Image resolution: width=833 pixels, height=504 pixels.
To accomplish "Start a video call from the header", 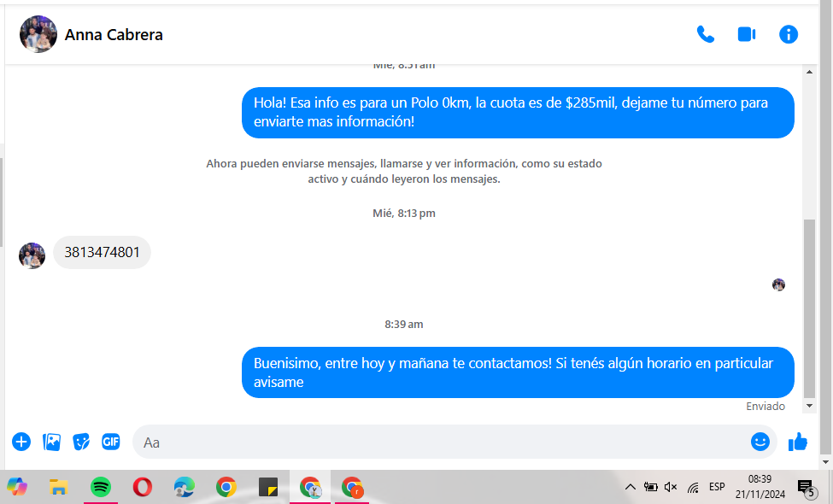I will pyautogui.click(x=747, y=34).
